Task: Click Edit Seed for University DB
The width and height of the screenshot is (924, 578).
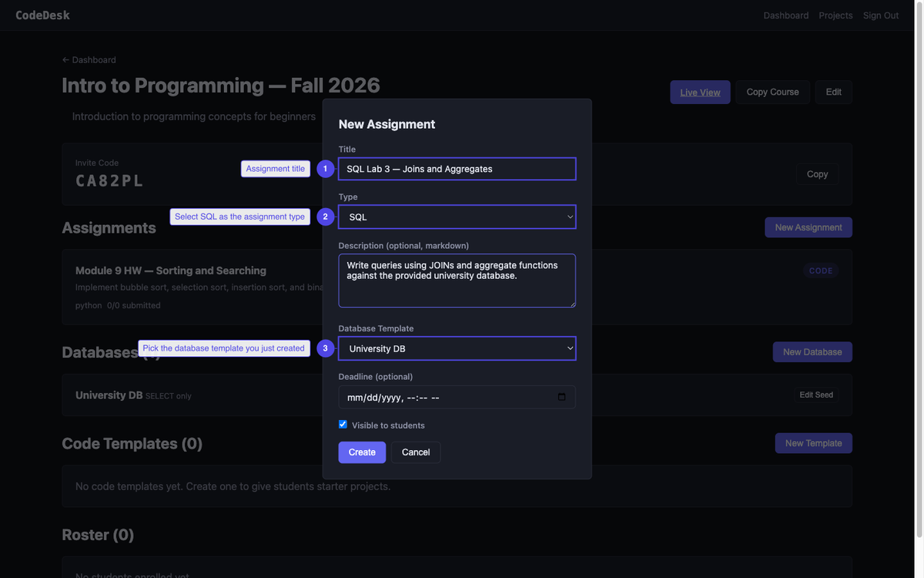Action: [x=815, y=395]
